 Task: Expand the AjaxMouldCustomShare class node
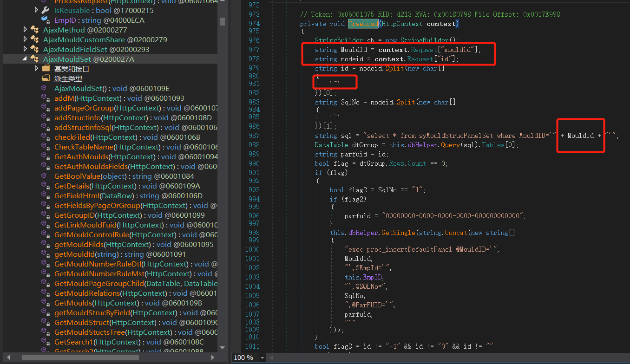click(x=25, y=39)
